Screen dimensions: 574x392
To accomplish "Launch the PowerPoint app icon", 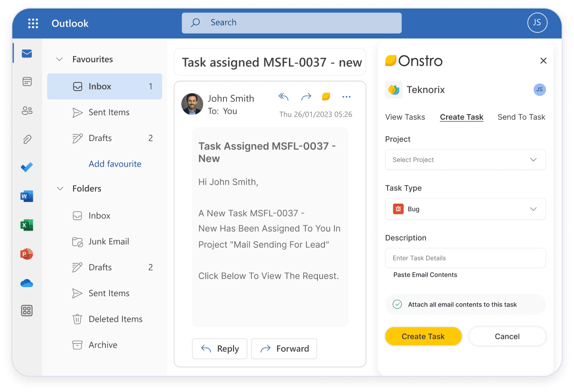I will pos(27,254).
